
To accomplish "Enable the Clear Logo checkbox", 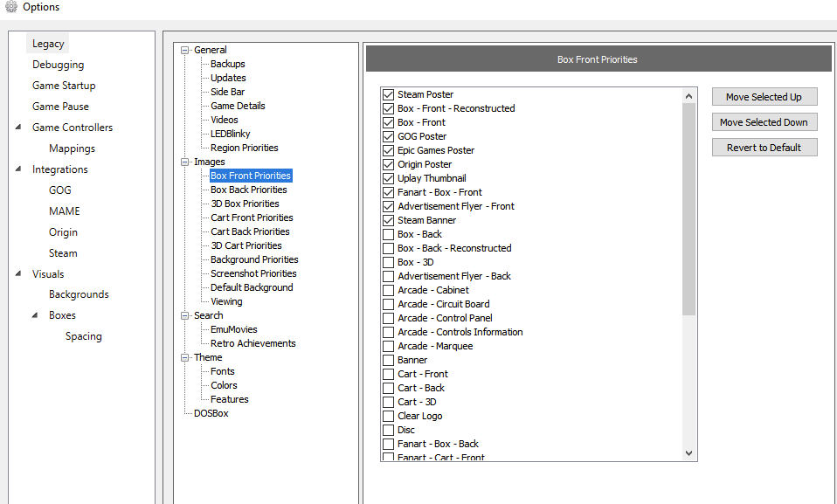I will click(x=389, y=416).
